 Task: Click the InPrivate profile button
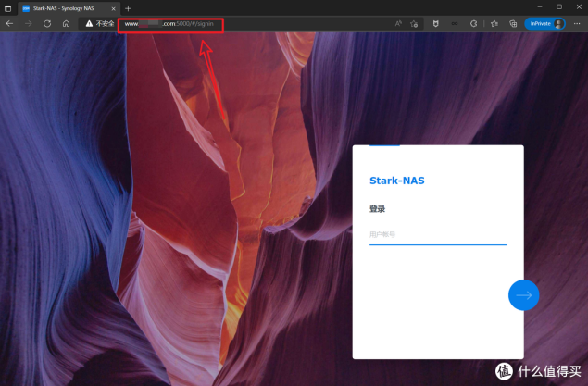click(544, 24)
